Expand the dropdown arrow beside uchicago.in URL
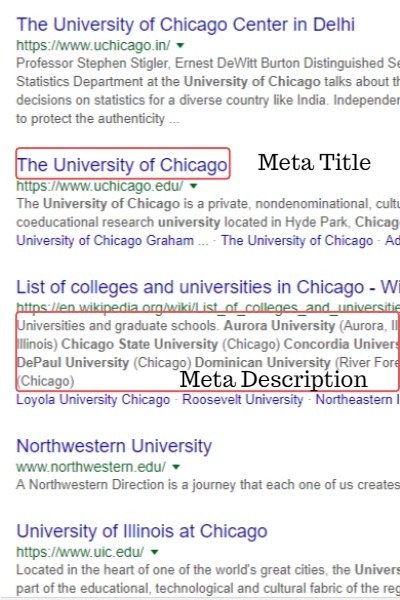The height and width of the screenshot is (600, 400). (180, 46)
